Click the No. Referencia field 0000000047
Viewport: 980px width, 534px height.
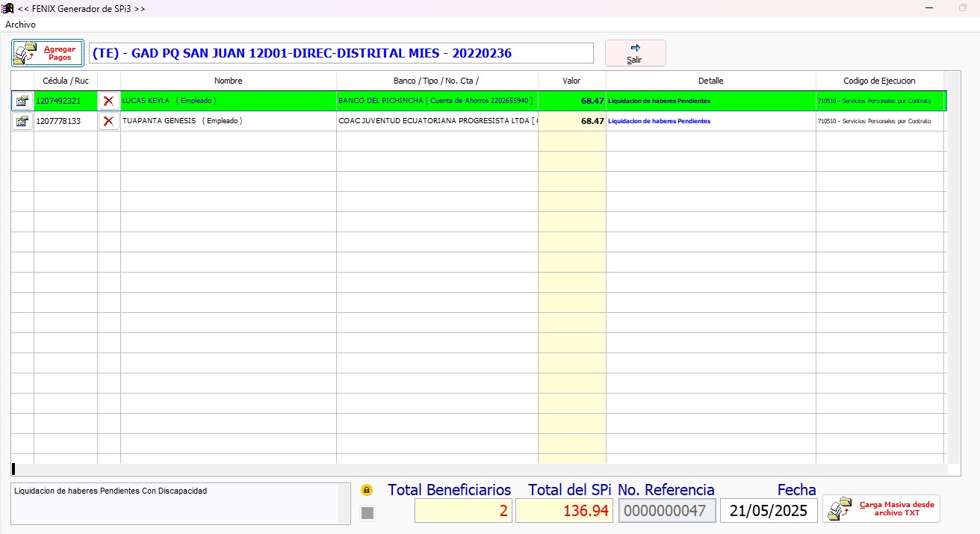[666, 511]
